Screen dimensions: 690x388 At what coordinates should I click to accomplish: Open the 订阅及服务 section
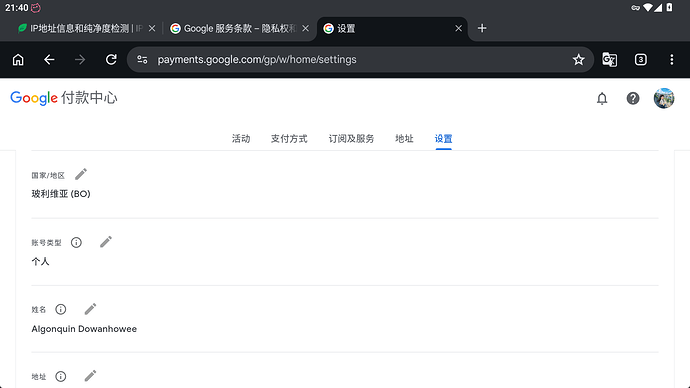pyautogui.click(x=351, y=139)
